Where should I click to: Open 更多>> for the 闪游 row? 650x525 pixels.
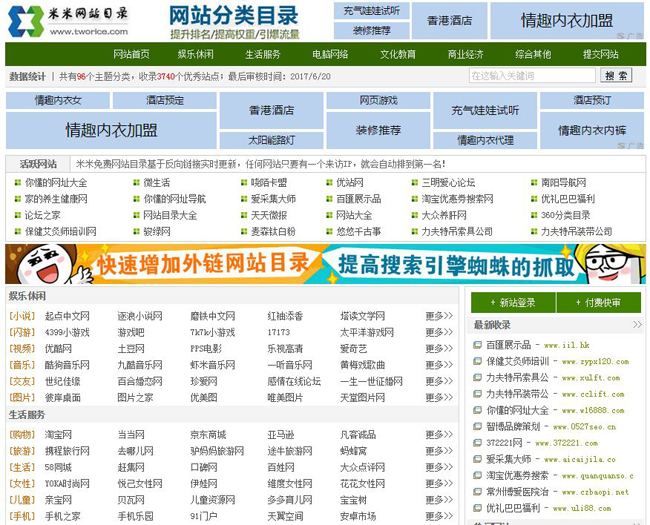coord(439,332)
